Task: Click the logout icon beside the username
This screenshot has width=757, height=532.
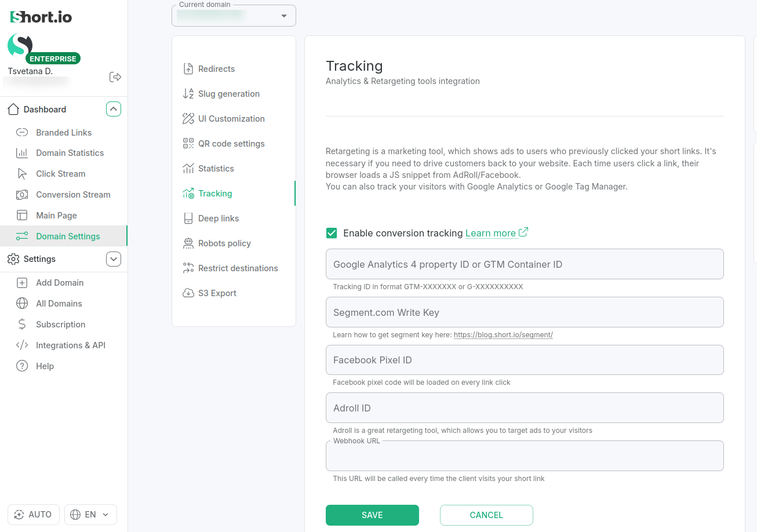Action: (115, 77)
